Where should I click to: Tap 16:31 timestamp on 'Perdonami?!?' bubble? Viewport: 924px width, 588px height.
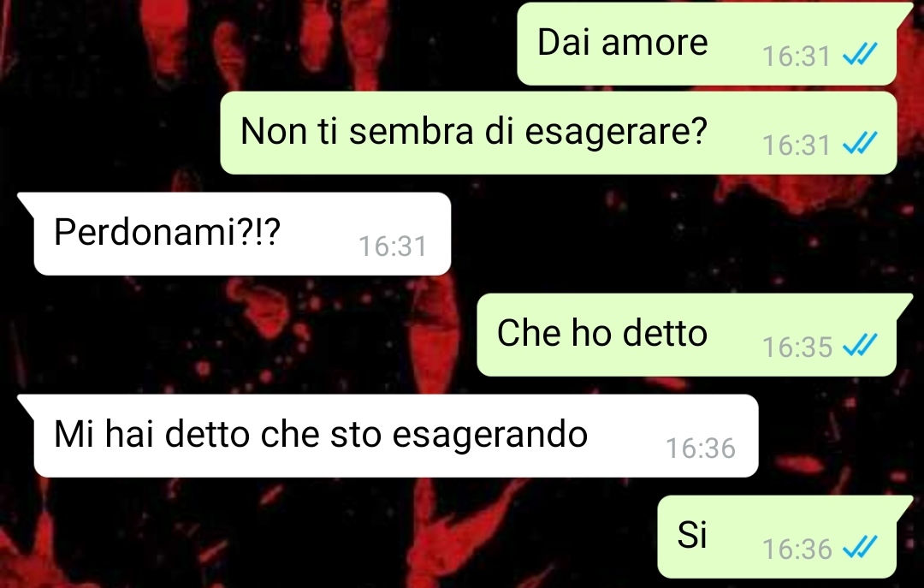(x=393, y=246)
